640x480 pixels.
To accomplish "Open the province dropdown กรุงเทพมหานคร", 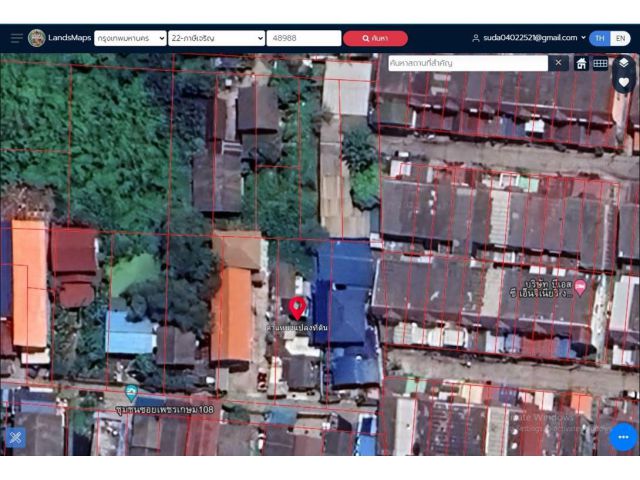I will (130, 38).
